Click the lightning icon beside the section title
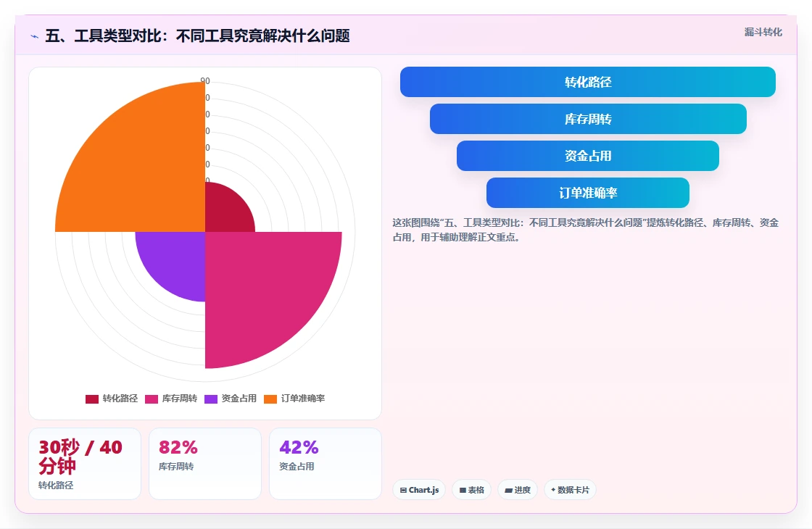 (x=35, y=36)
